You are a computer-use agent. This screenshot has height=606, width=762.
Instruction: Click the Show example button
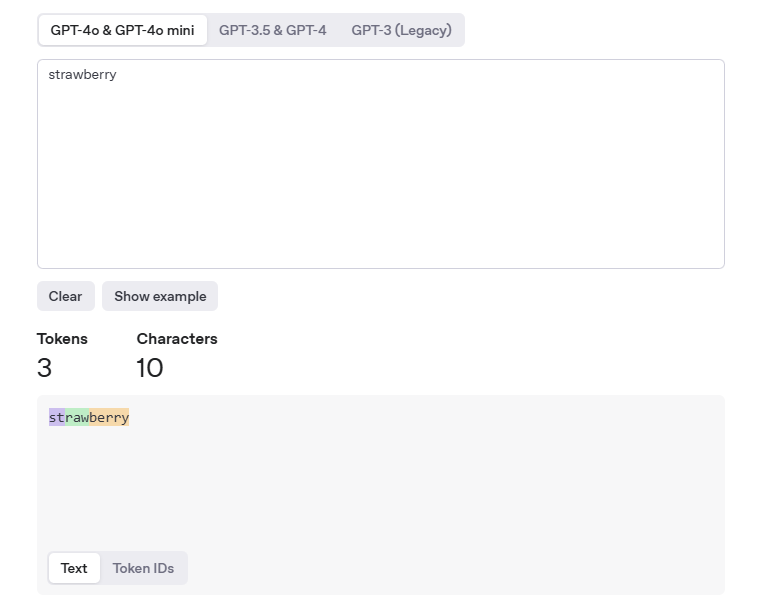[160, 296]
